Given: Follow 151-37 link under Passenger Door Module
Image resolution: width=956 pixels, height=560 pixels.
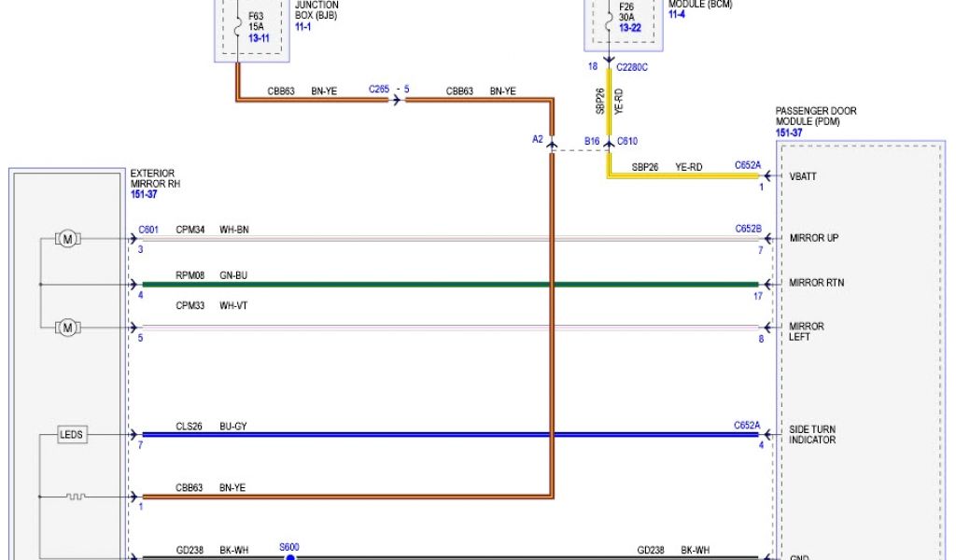Looking at the screenshot, I should 789,133.
